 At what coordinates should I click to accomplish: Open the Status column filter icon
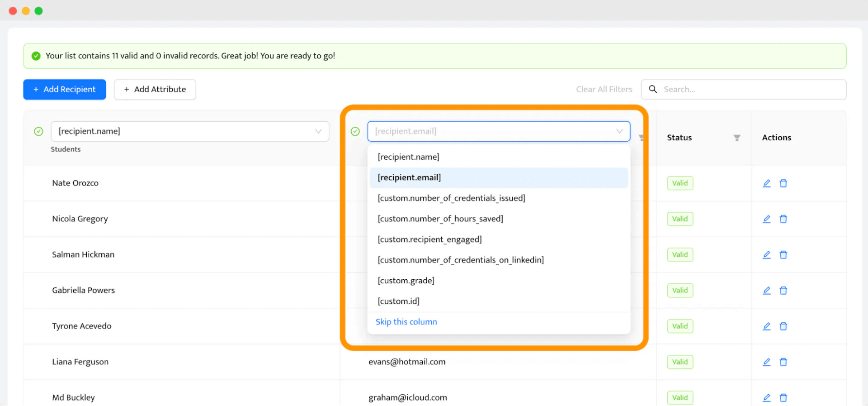(x=737, y=138)
